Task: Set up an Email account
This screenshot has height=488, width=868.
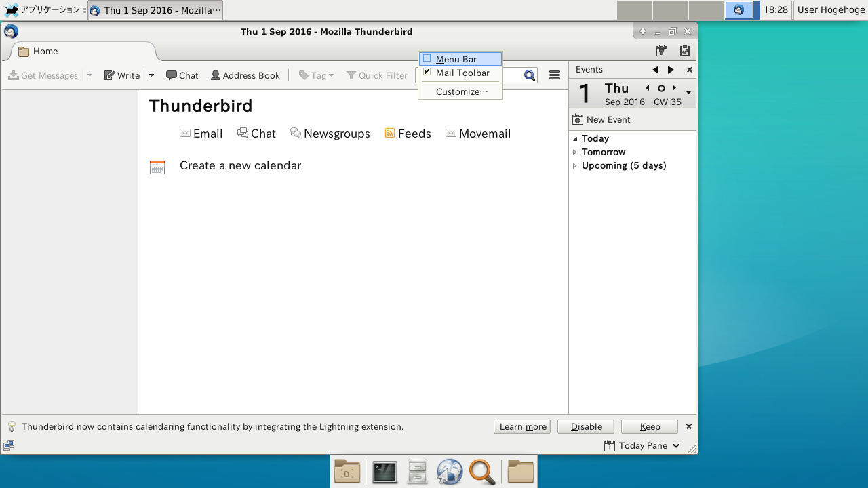Action: pos(201,134)
